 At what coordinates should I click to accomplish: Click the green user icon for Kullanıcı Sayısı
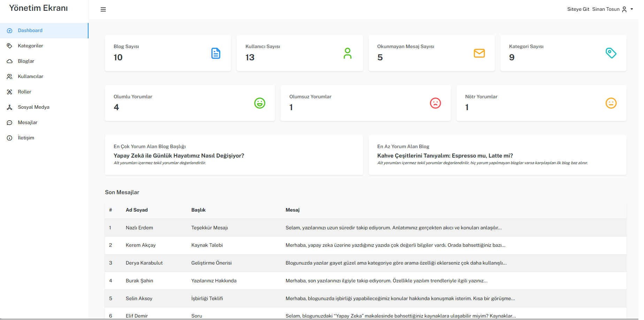347,53
